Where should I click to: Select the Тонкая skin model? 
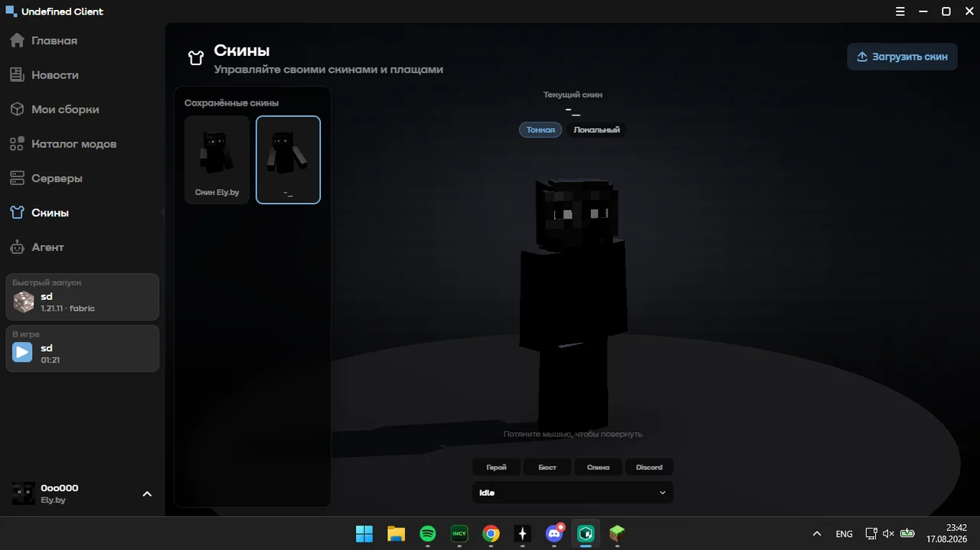coord(541,130)
